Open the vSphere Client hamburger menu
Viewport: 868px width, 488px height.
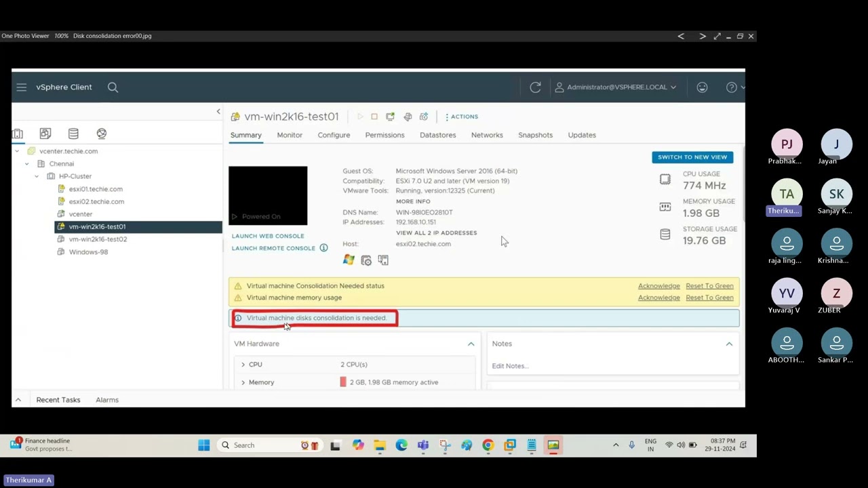22,87
